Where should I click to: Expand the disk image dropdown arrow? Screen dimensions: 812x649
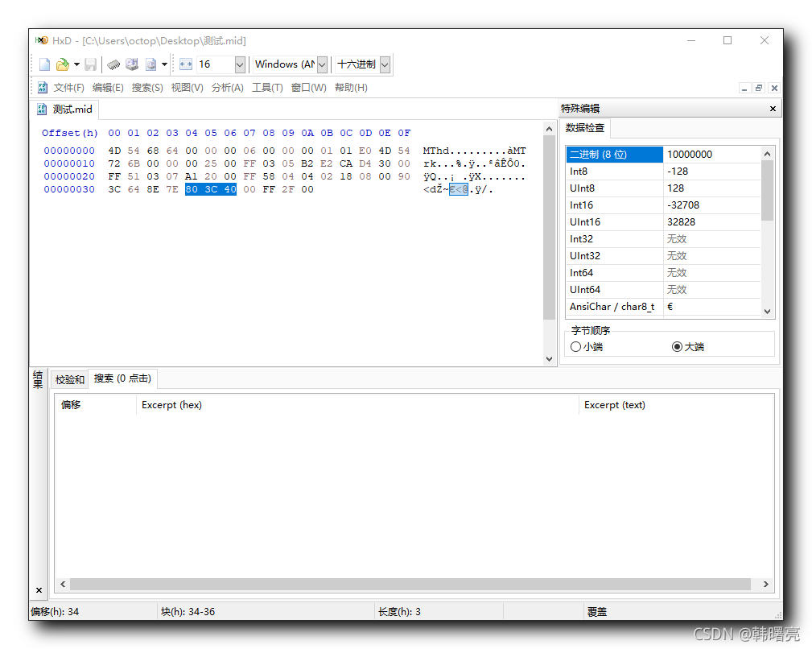pos(164,64)
